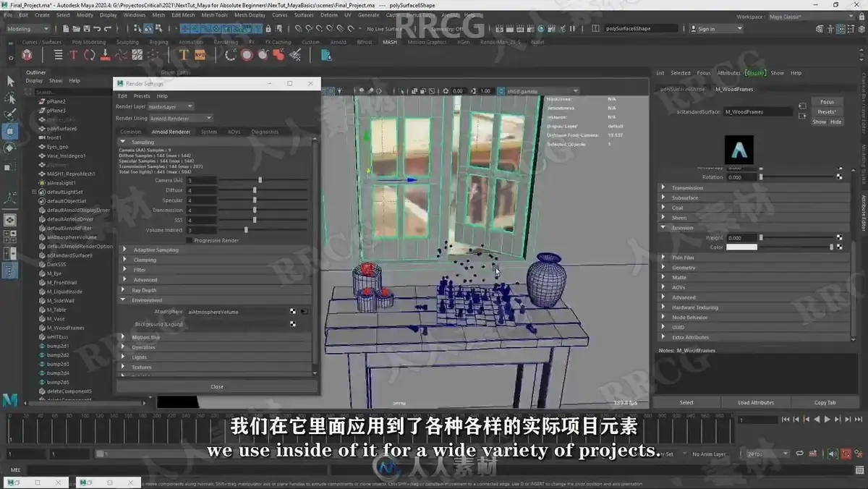Select the arrow Select tool in the toolbox

(10, 81)
